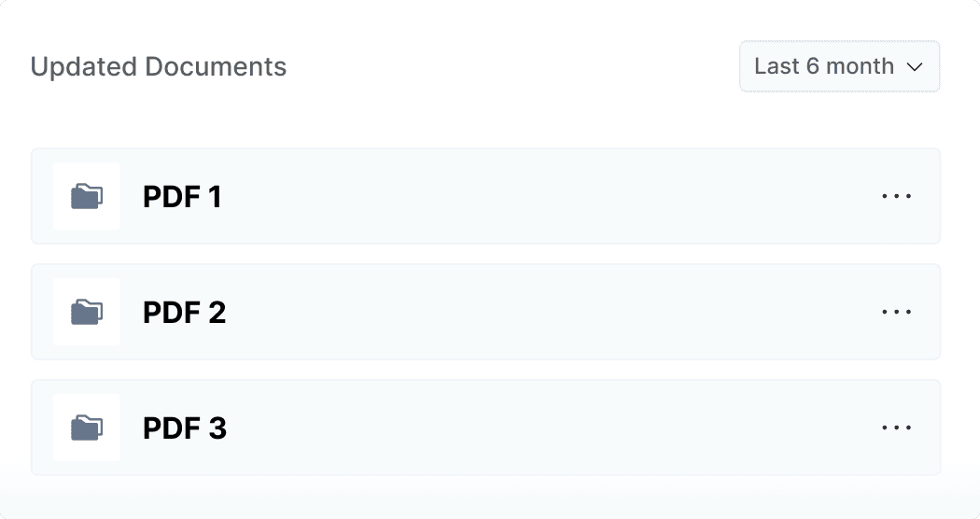Select the PDF 3 row's empty middle area
This screenshot has height=519, width=980.
pos(541,428)
